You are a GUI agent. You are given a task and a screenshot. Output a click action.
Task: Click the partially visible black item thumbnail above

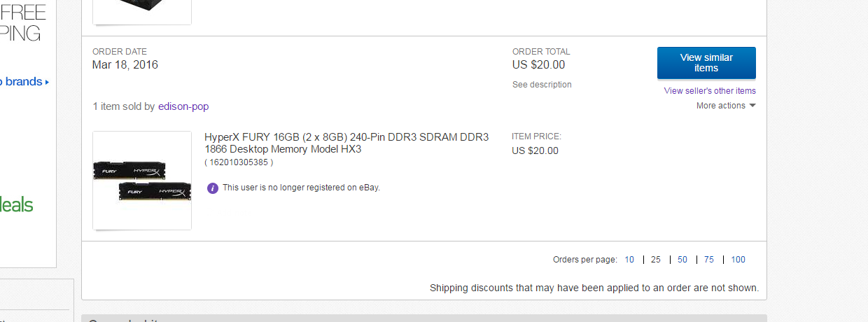[142, 11]
